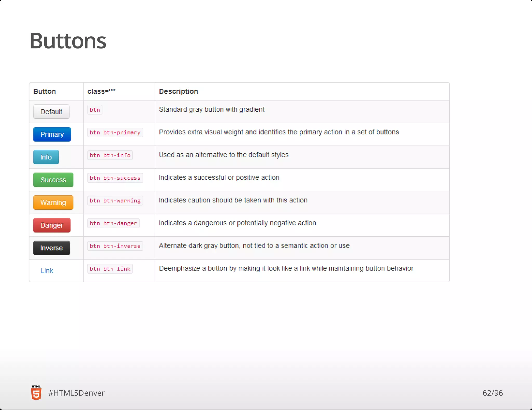
Task: Click 'Indicates caution should be taken' text
Action: pos(233,200)
